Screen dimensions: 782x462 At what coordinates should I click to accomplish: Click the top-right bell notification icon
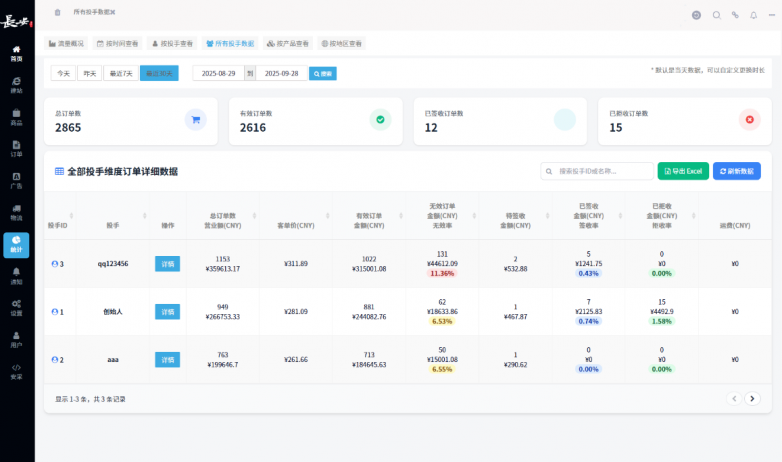coord(754,15)
